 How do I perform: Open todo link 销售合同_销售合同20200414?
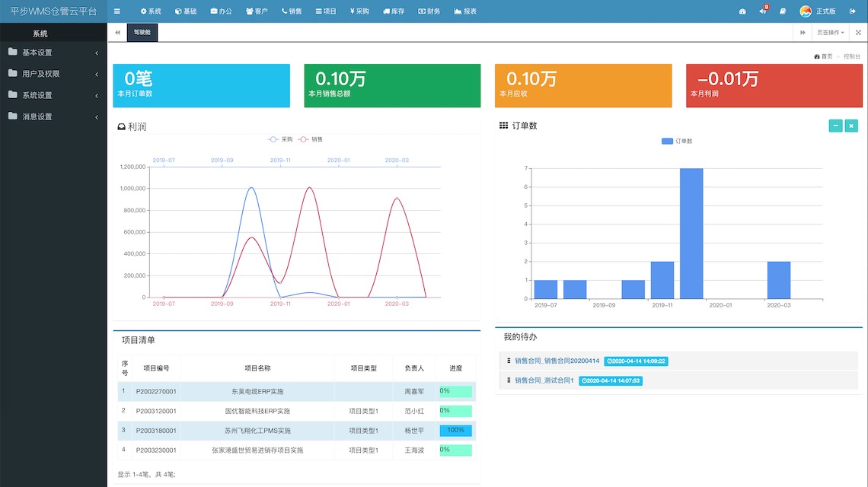click(557, 361)
